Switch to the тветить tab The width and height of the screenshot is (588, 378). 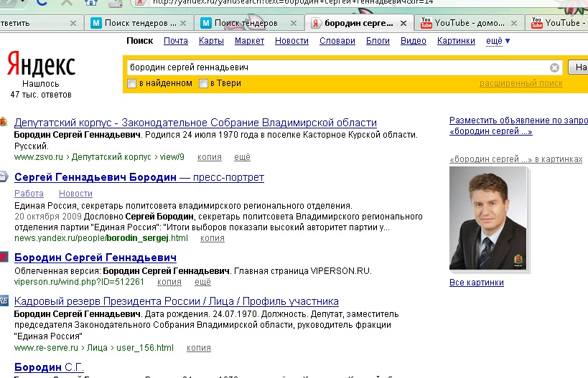(x=39, y=23)
